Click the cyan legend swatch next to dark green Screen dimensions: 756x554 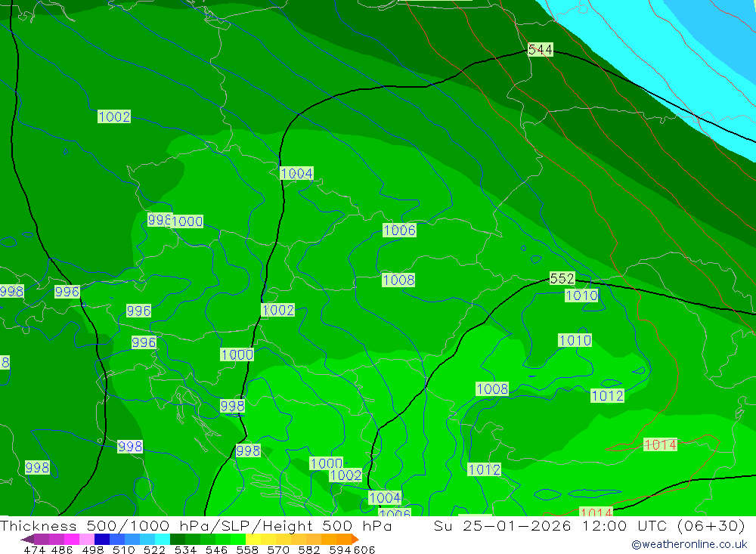(x=163, y=539)
